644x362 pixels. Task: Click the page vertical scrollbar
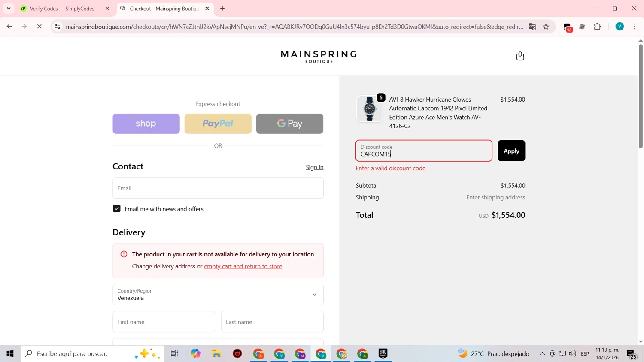pos(641,96)
